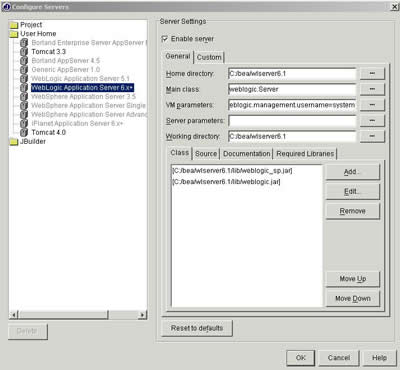Click the User Home folder icon
400x370 pixels.
click(14, 34)
